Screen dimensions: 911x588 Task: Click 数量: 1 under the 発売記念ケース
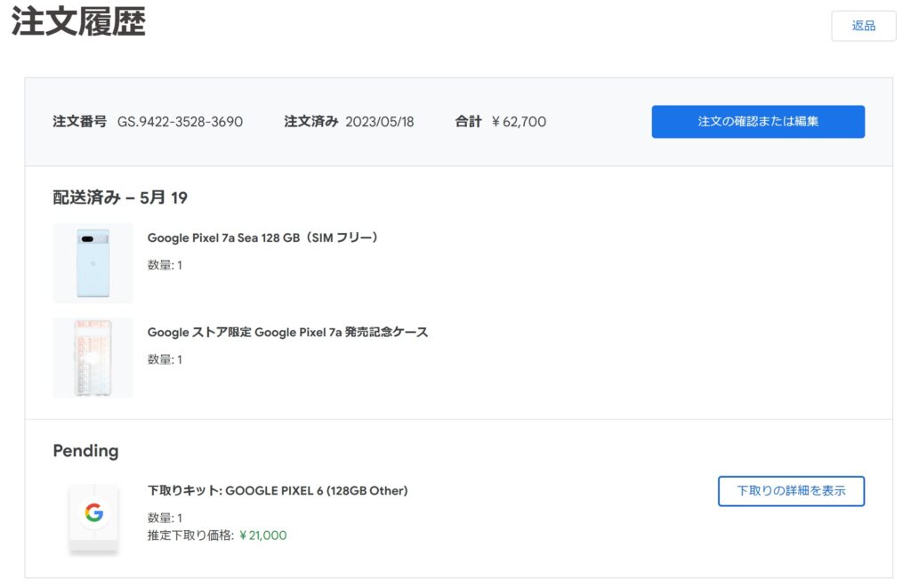coord(165,359)
